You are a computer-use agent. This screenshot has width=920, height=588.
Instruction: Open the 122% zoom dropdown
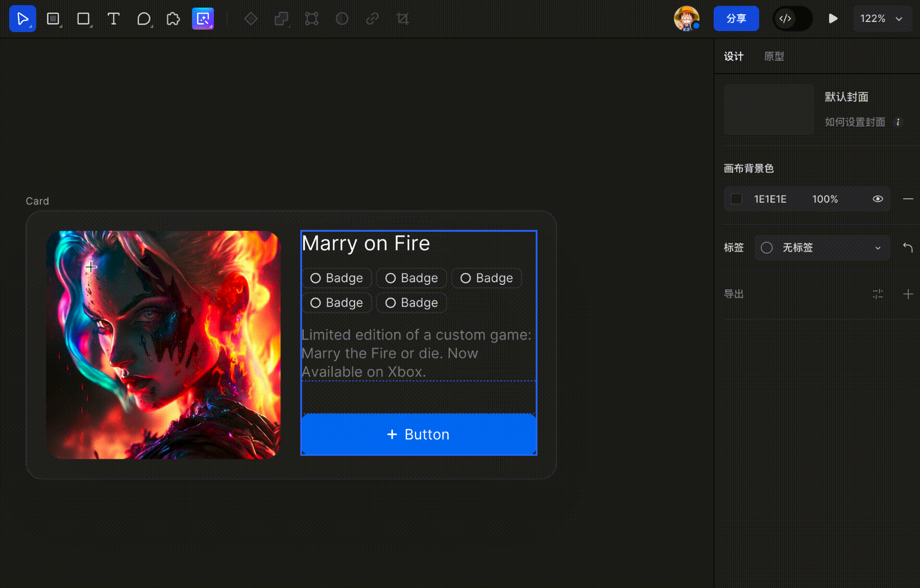(882, 19)
